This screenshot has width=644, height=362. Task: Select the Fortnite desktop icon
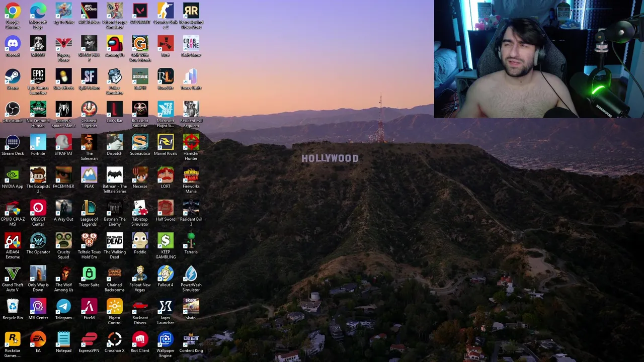[x=38, y=142]
